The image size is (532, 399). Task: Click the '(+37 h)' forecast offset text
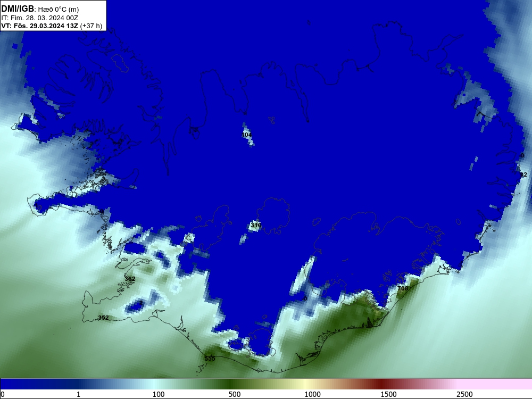[x=91, y=26]
